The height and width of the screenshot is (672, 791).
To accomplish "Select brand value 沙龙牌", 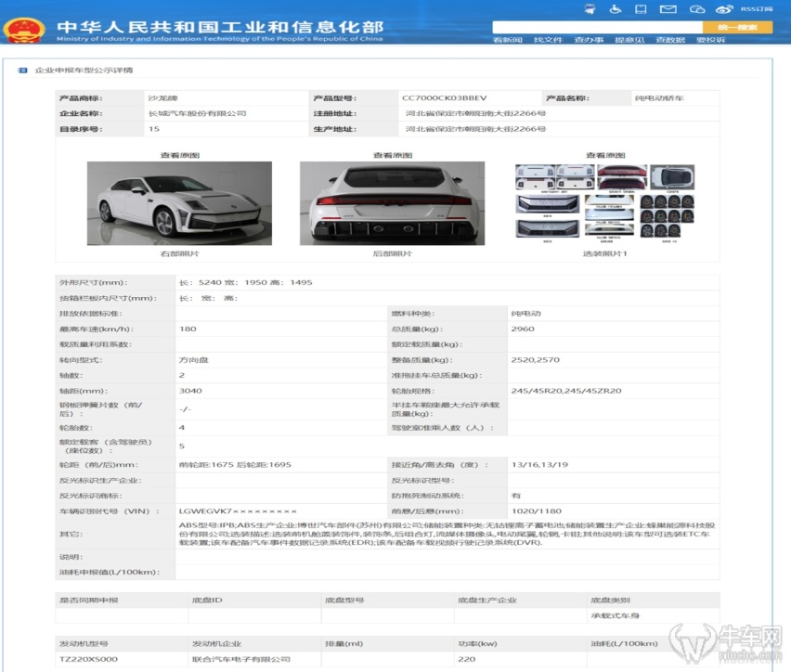I will click(x=163, y=98).
